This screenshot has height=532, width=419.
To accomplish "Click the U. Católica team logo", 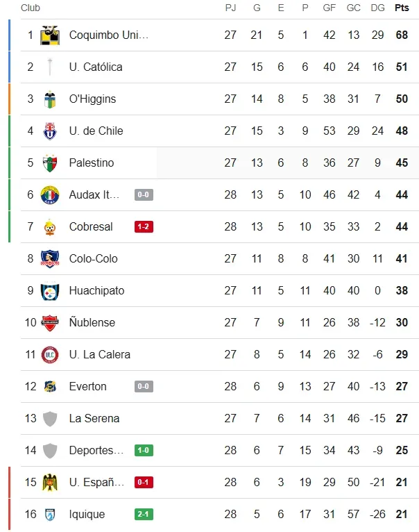I will pos(50,67).
